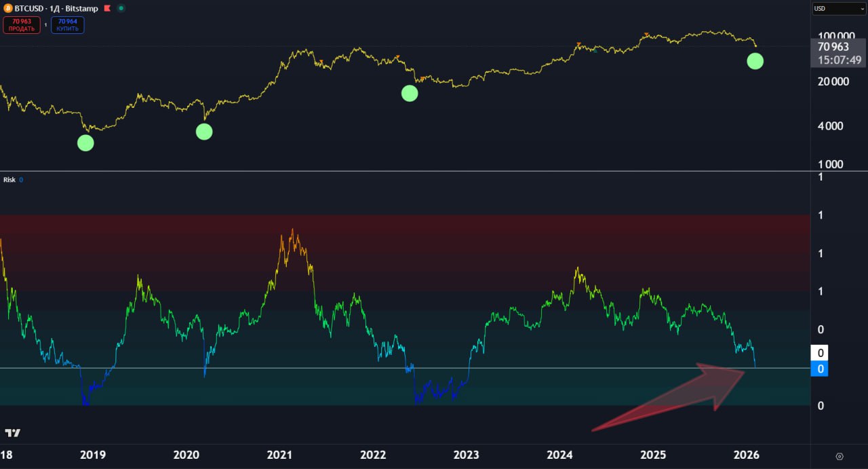The width and height of the screenshot is (868, 469).
Task: Click the green circle marker near 2026
Action: tap(755, 61)
